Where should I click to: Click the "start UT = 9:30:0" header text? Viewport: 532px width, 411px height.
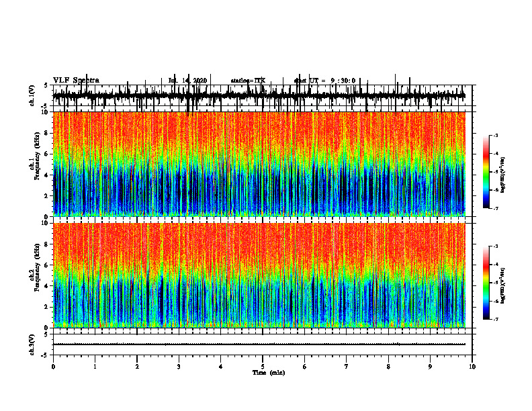324,81
